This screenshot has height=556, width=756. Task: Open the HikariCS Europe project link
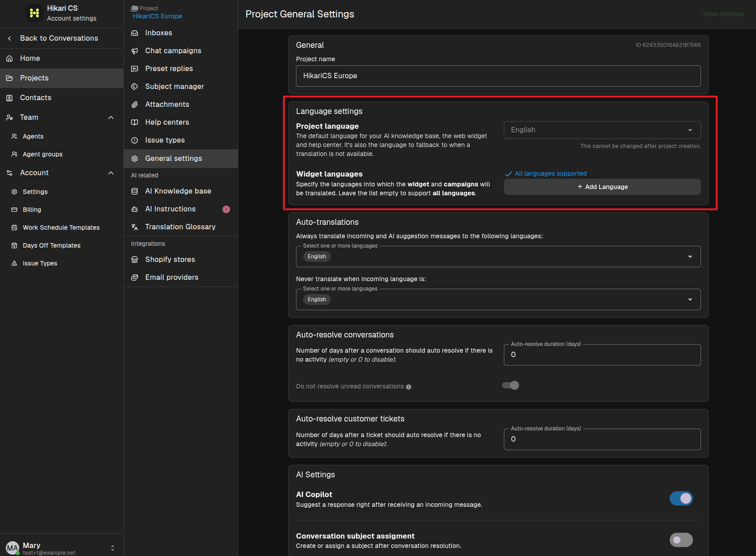[x=157, y=16]
